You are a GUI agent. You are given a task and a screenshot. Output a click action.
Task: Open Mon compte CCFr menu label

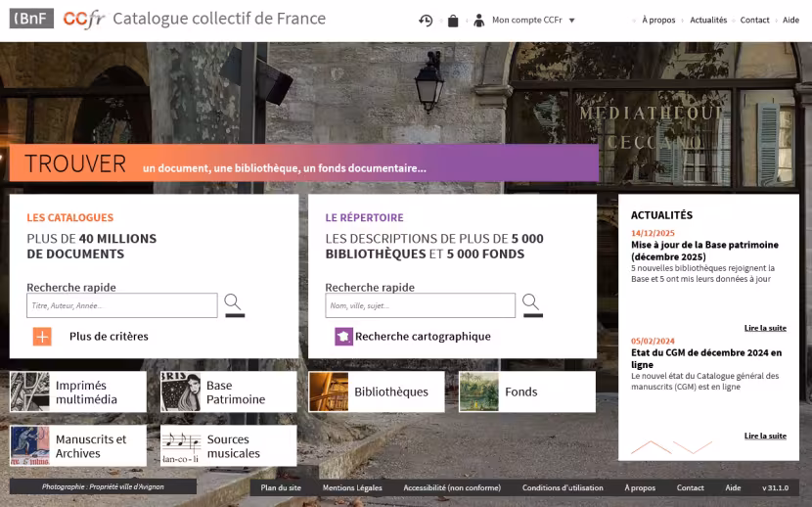pos(526,21)
